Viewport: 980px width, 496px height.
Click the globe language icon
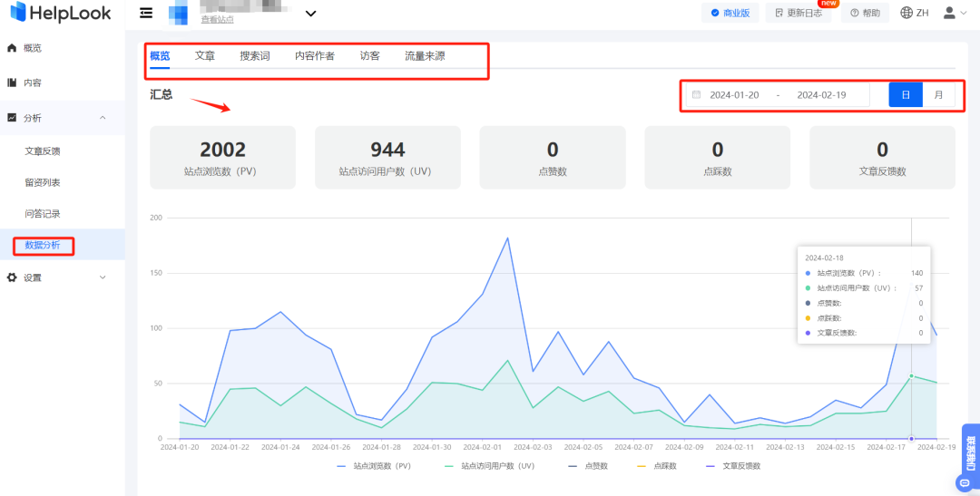(x=906, y=13)
